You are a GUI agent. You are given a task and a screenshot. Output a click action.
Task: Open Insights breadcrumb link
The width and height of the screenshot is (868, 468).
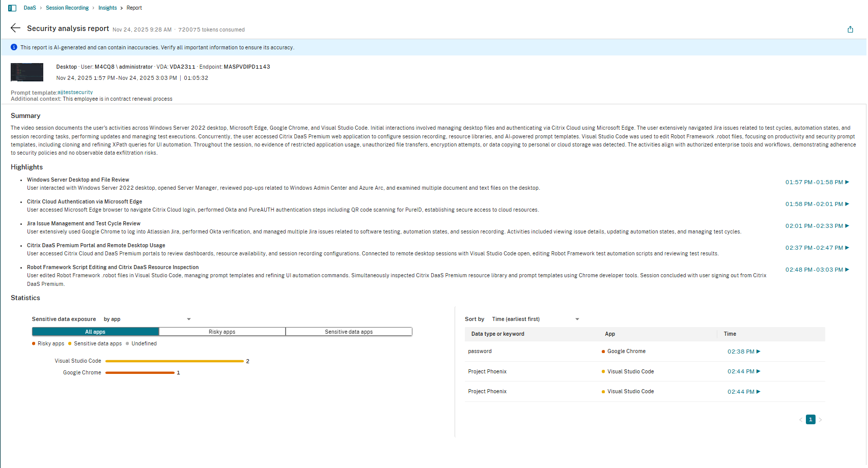tap(107, 8)
